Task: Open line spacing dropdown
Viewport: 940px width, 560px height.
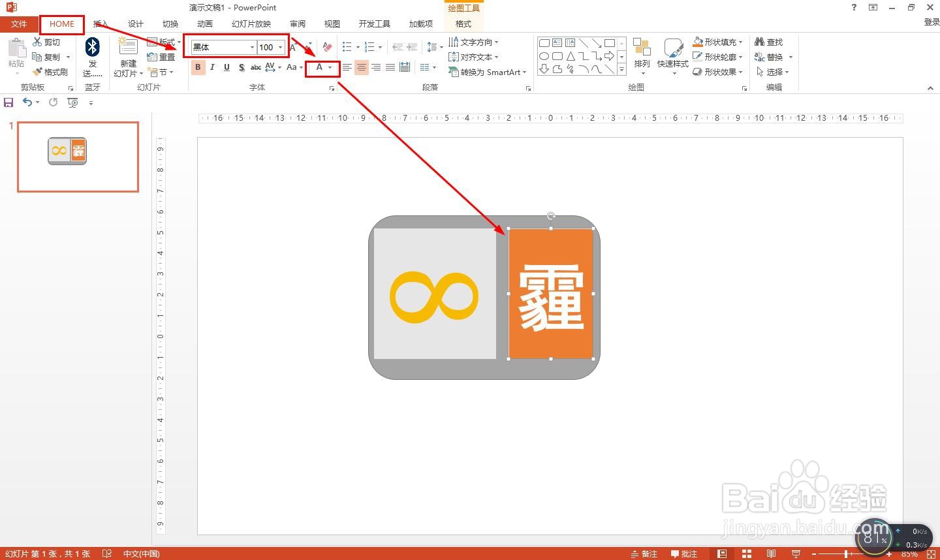Action: point(434,47)
